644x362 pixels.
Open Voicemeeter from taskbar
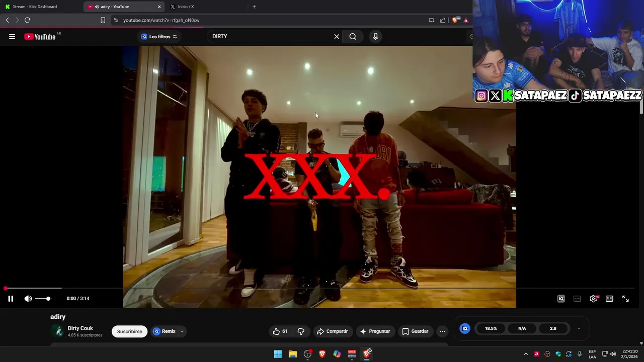click(352, 354)
